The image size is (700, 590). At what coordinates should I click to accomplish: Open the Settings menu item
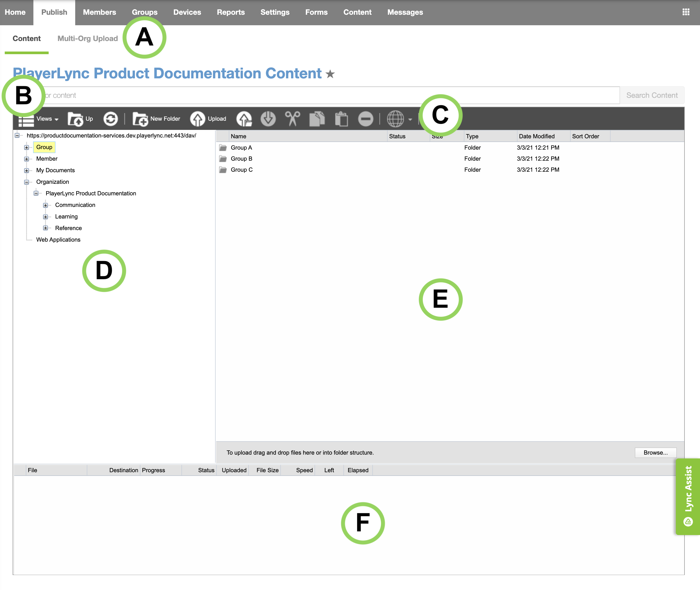(x=275, y=12)
